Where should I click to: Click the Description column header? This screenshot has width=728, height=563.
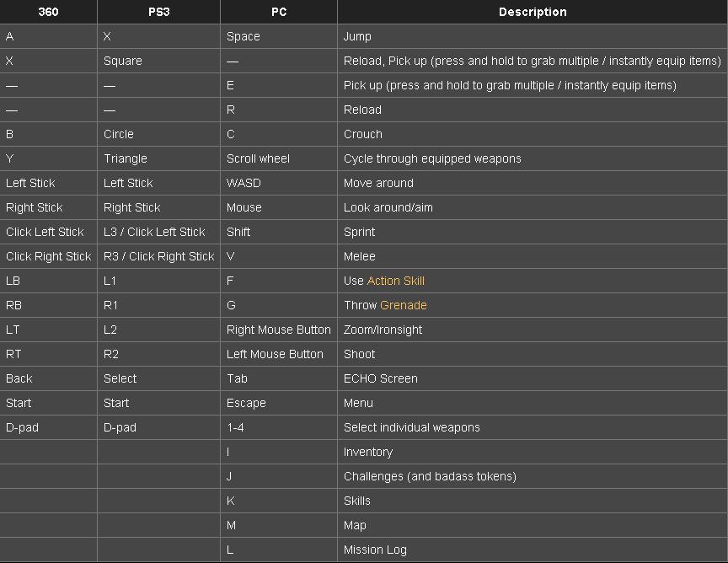(x=533, y=12)
